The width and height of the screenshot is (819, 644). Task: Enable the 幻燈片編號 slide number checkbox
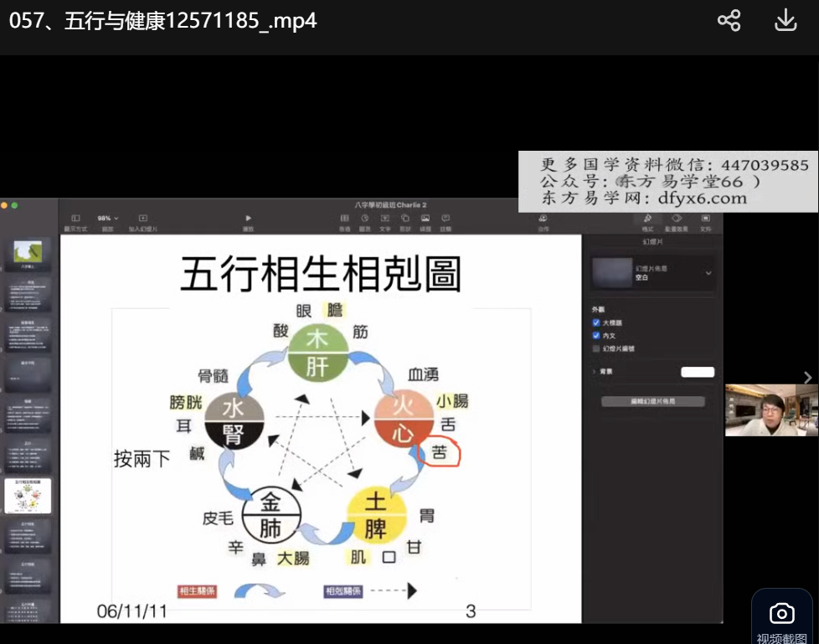[x=596, y=348]
